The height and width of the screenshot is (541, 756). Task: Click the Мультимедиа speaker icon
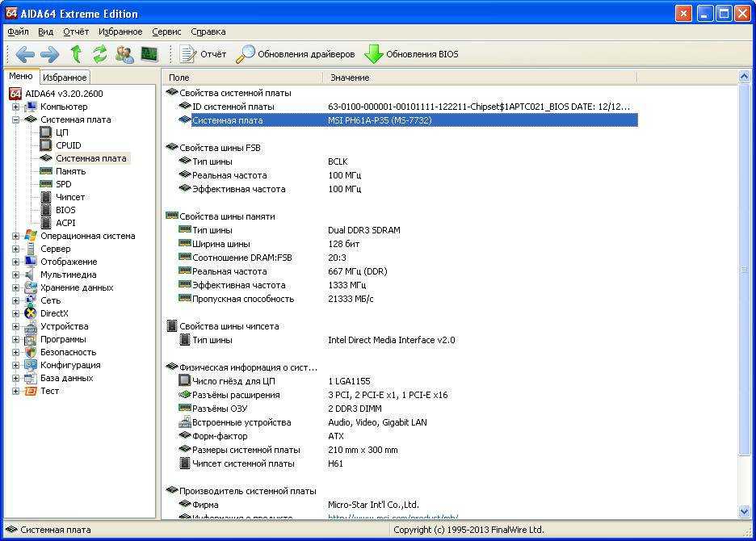[x=31, y=275]
